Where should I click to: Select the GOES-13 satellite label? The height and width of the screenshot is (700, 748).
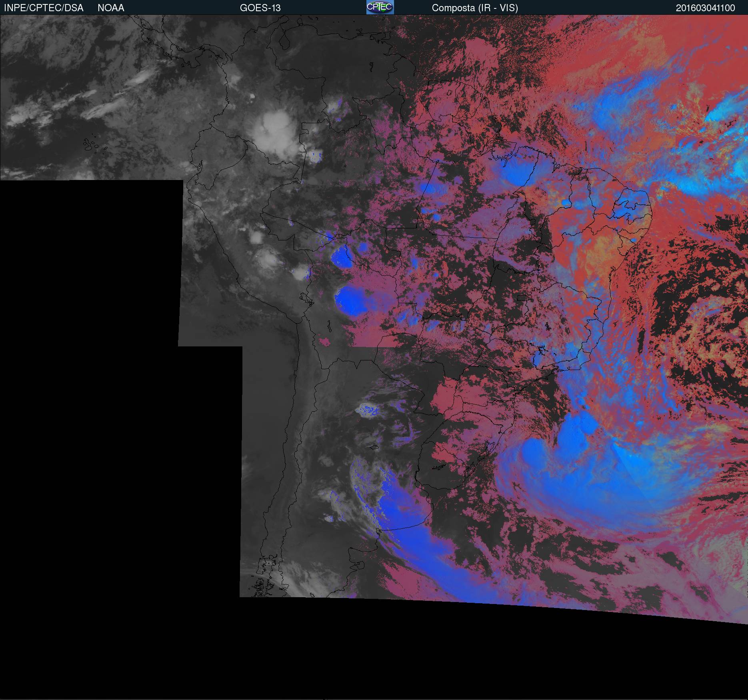click(x=260, y=8)
